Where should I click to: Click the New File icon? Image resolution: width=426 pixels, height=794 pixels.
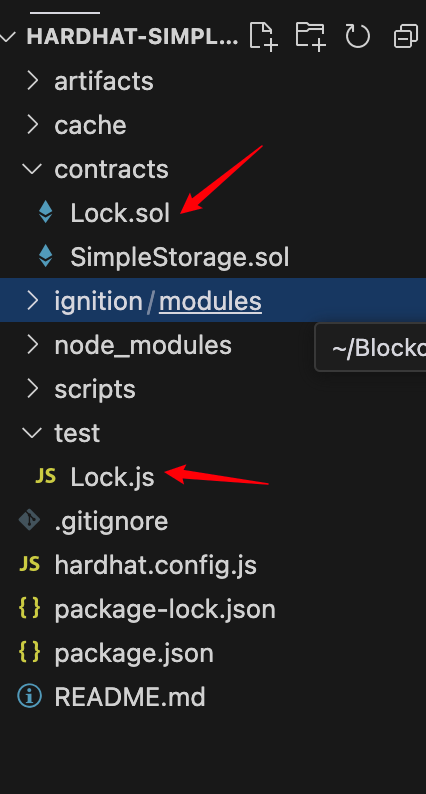coord(263,36)
